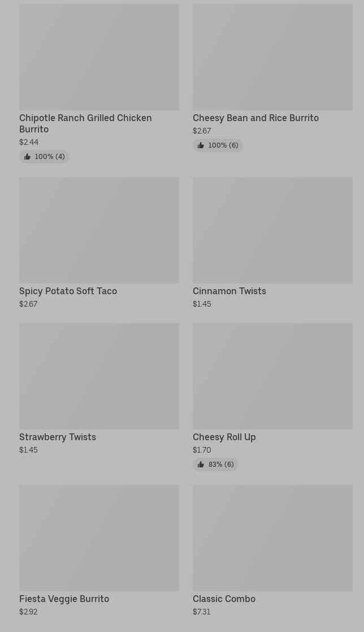The width and height of the screenshot is (364, 632).
Task: Open Strawberry Twists menu item
Action: [58, 437]
